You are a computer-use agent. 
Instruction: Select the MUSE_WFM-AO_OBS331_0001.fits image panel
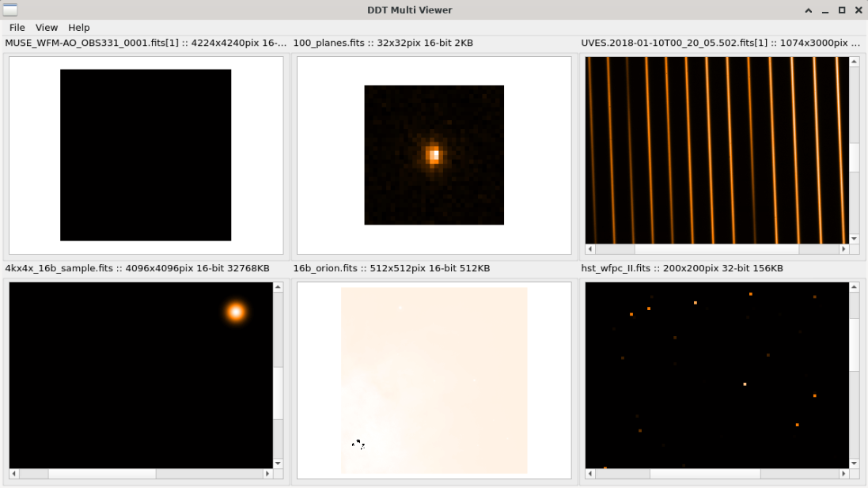pos(144,154)
